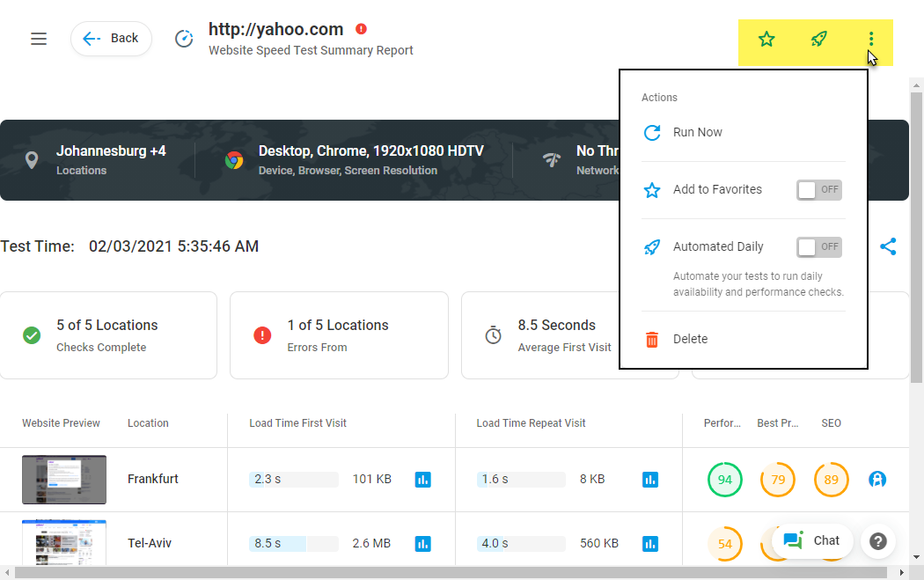Click the green star favorites icon in header
Image resolution: width=924 pixels, height=580 pixels.
click(x=766, y=40)
